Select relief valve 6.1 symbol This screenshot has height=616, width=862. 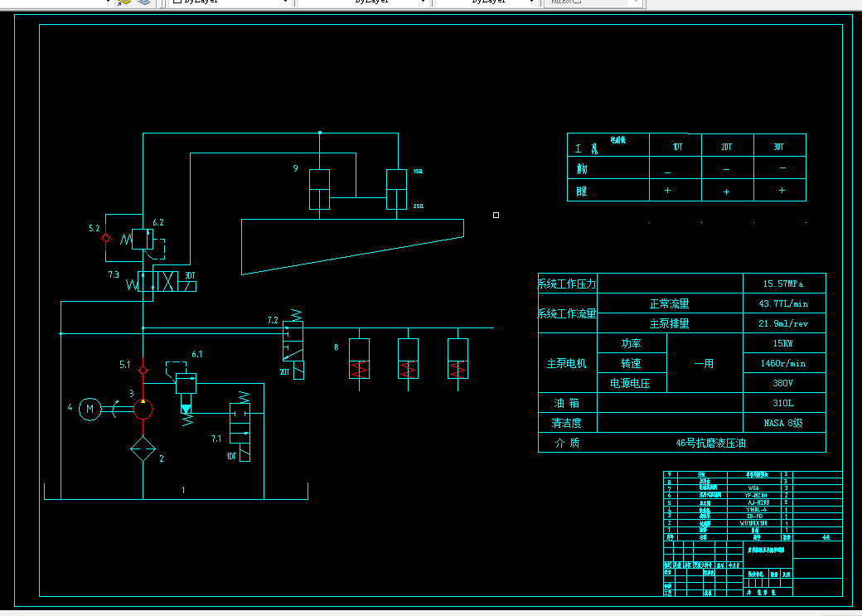[186, 383]
